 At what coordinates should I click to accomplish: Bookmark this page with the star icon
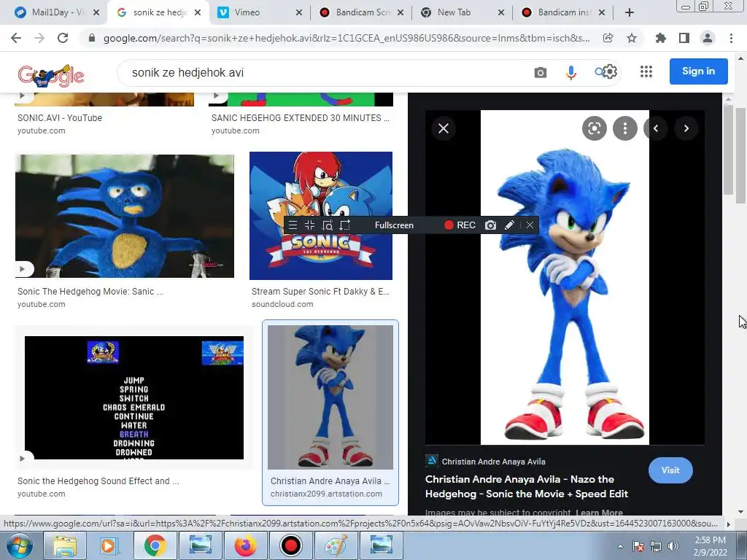tap(632, 38)
